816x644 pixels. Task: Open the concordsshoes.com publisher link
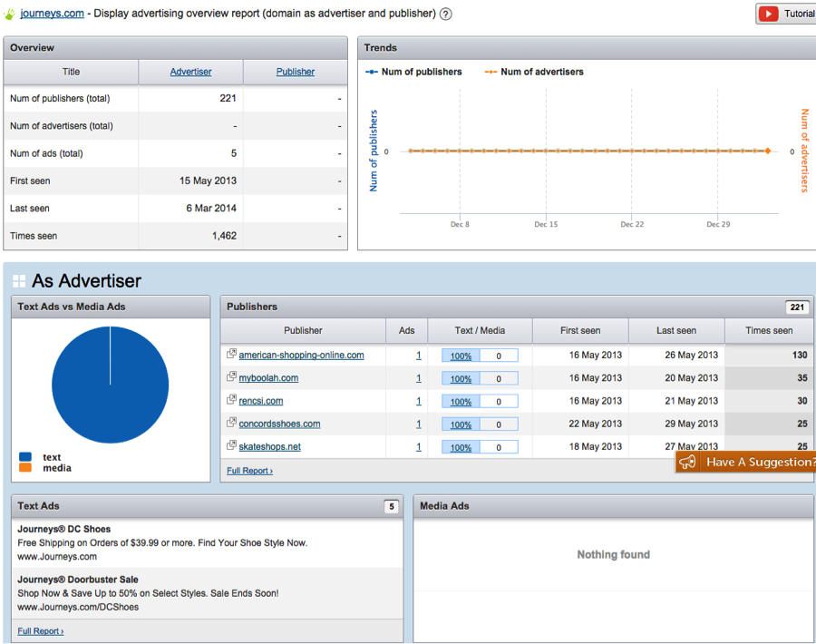click(x=279, y=424)
